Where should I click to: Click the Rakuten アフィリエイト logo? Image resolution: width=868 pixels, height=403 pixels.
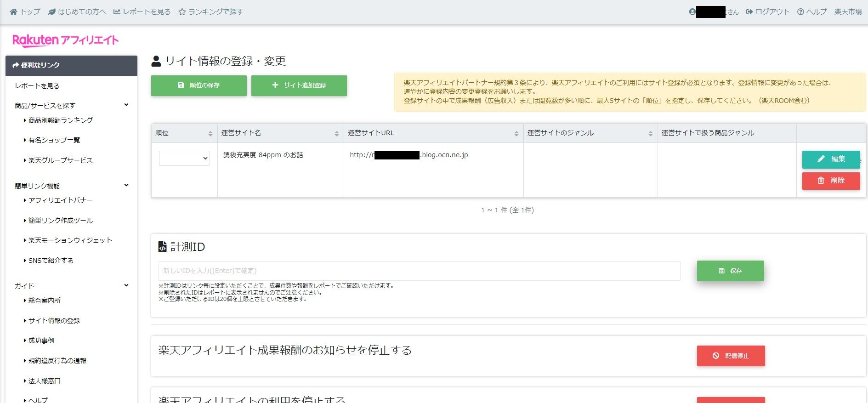point(65,40)
